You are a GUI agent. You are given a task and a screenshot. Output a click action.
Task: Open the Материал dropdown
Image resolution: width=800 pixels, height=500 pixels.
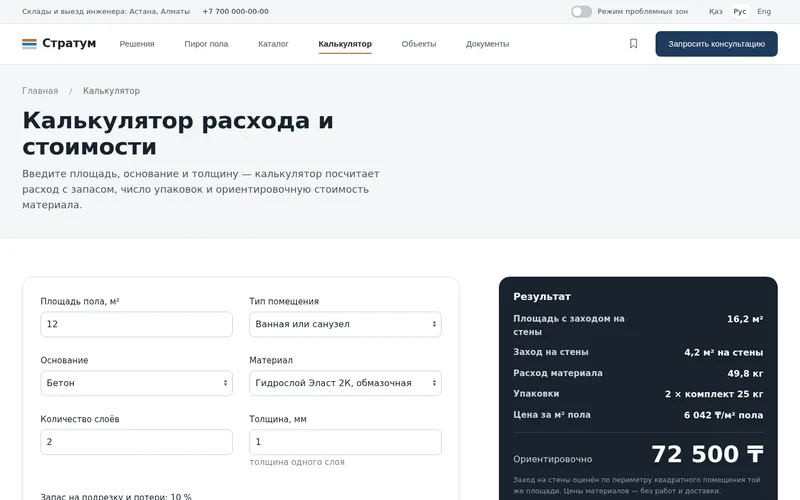point(345,383)
